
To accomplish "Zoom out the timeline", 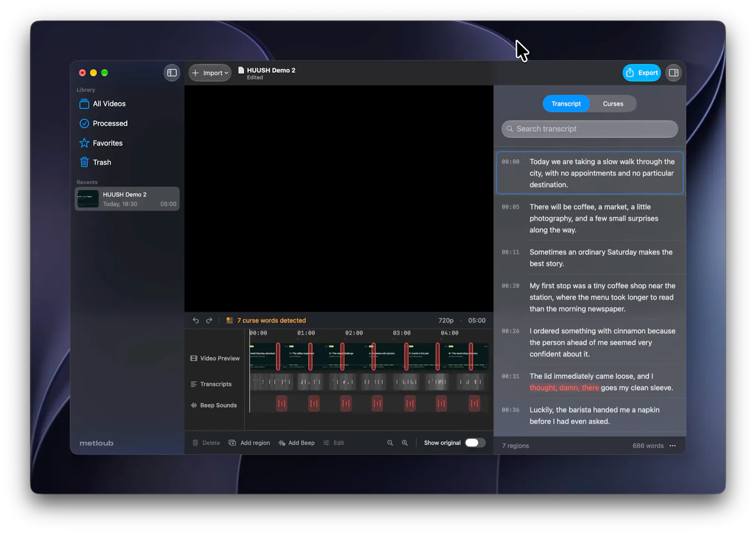I will (390, 443).
